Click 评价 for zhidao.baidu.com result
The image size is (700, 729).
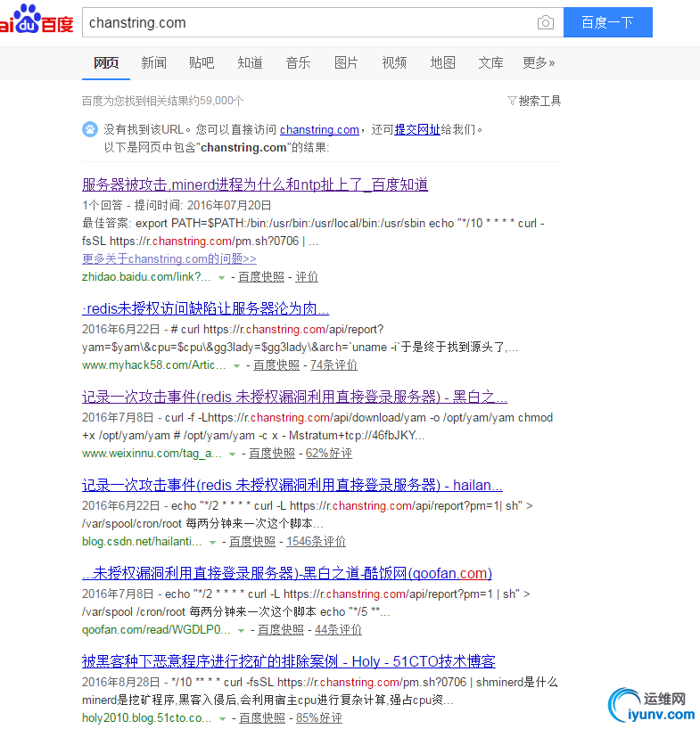click(307, 277)
